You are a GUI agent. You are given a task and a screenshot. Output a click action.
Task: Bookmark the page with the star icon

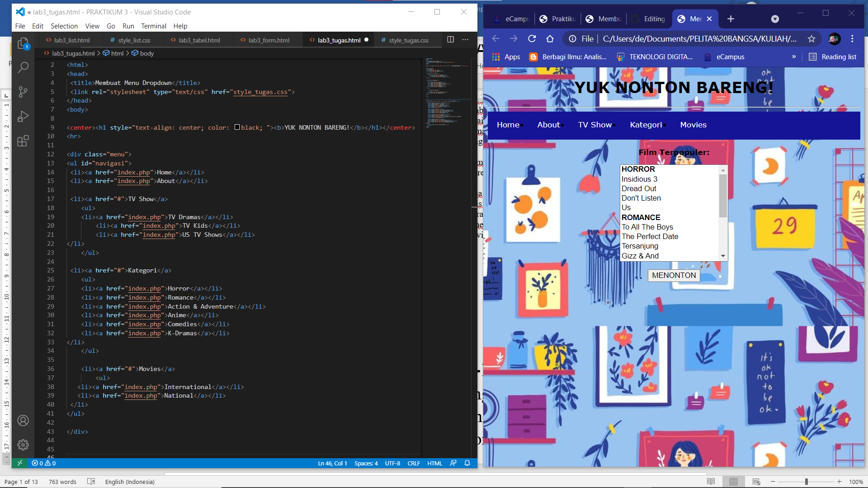(x=811, y=39)
